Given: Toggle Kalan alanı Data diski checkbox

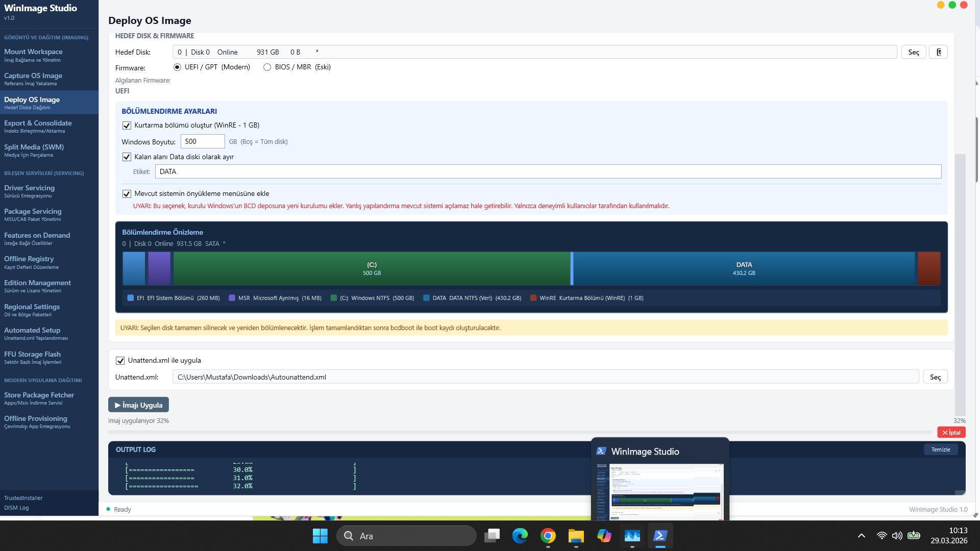Looking at the screenshot, I should pyautogui.click(x=127, y=157).
